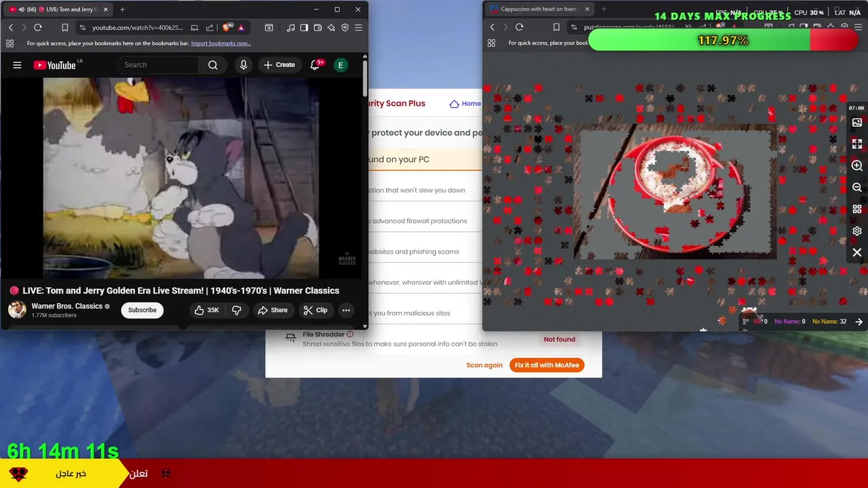Open the Brave VPN shield icon

[345, 28]
